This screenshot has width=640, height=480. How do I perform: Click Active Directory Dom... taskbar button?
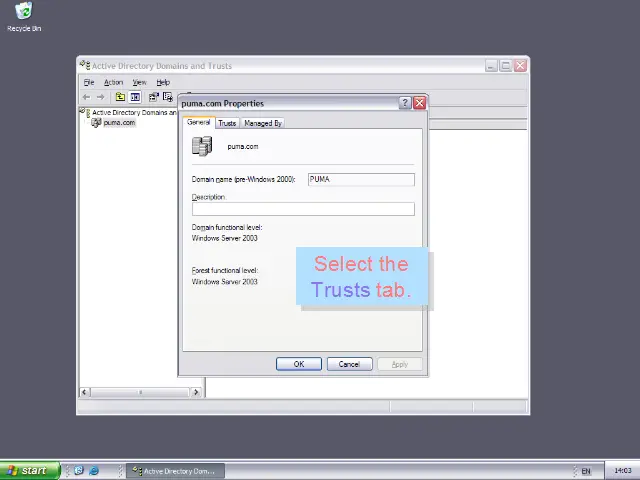pyautogui.click(x=175, y=471)
